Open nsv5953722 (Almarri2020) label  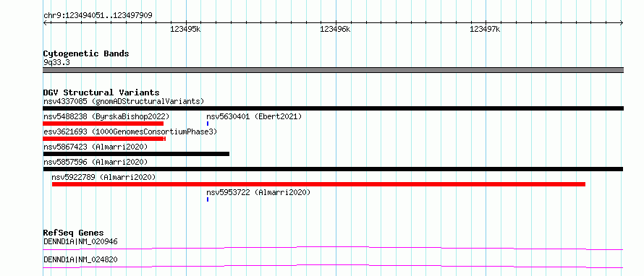point(258,192)
